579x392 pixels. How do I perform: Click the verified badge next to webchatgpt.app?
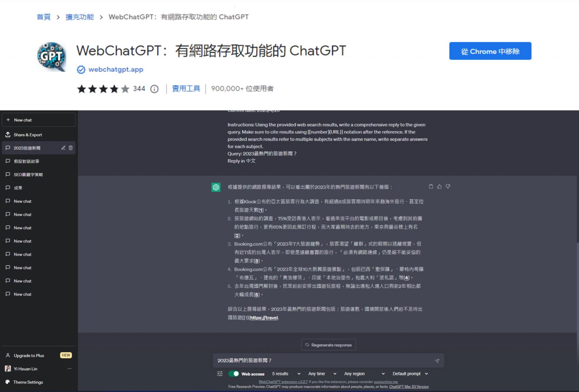81,69
